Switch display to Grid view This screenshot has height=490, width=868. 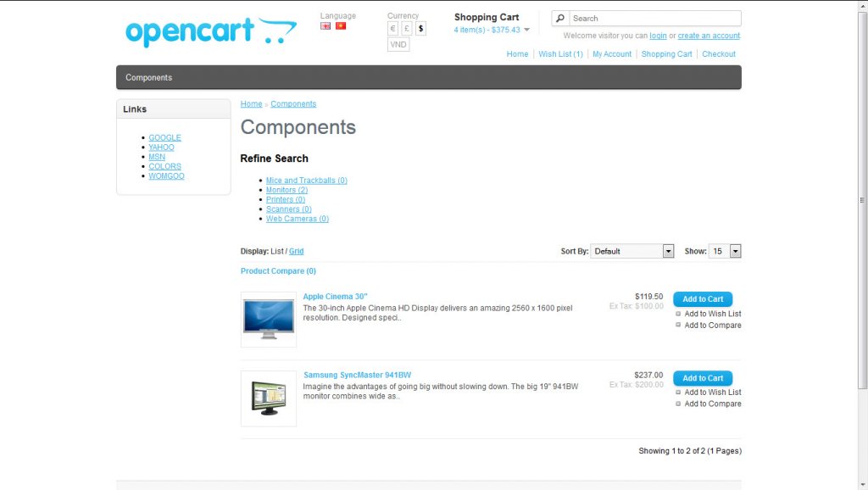(296, 252)
